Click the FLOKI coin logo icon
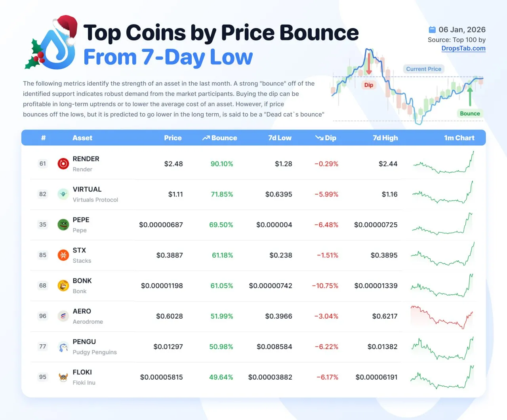 coord(63,377)
